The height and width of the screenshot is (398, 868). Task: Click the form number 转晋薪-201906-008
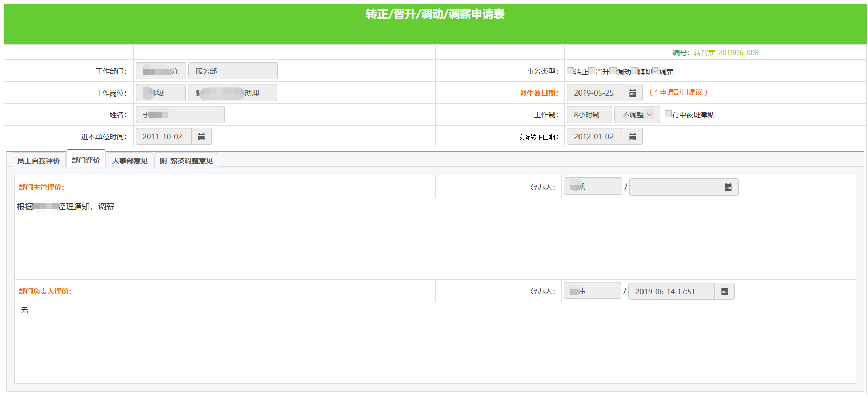pos(726,53)
